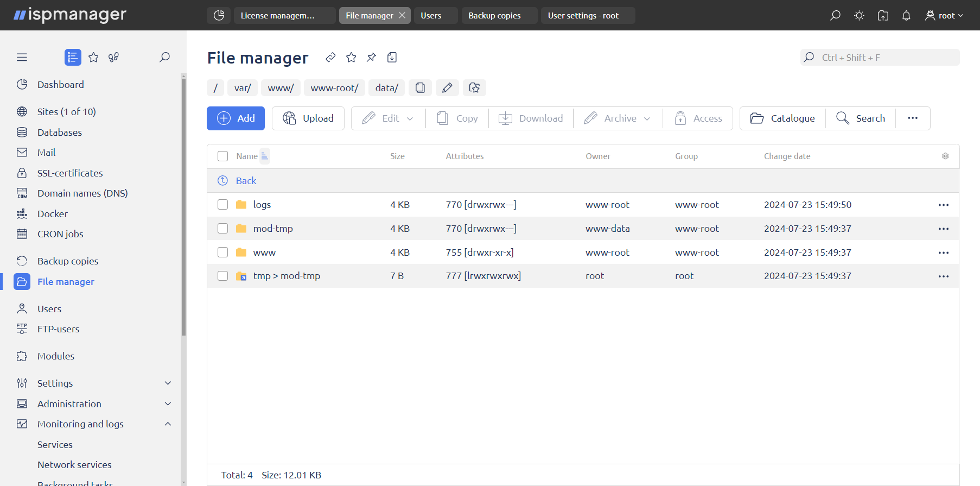Select the mod-tmp folder checkbox
The width and height of the screenshot is (980, 486).
coord(222,229)
